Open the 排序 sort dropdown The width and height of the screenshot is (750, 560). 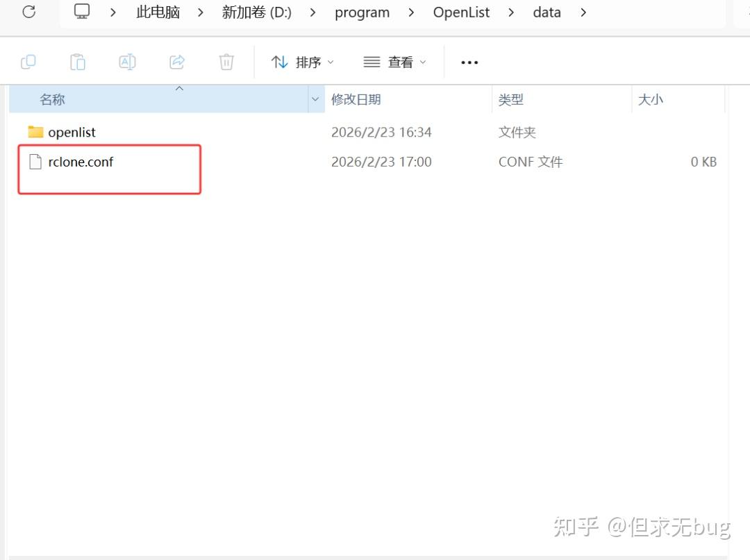pyautogui.click(x=302, y=62)
